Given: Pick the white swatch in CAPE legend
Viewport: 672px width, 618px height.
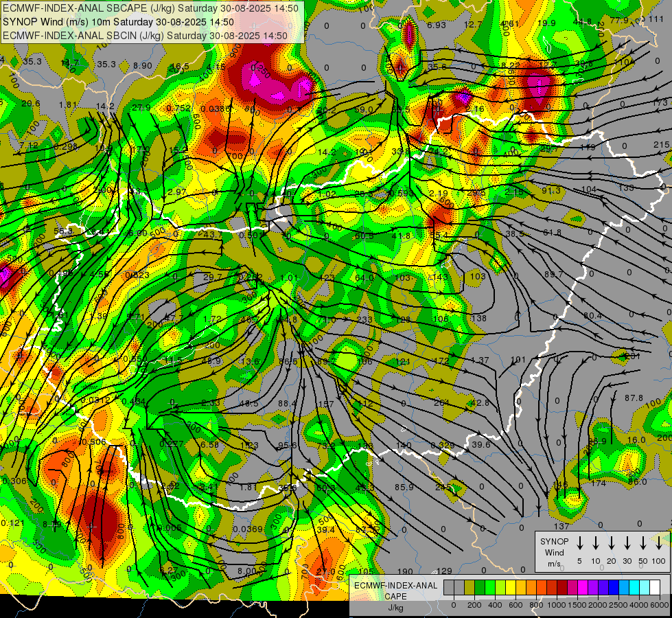Looking at the screenshot, I should tap(654, 587).
